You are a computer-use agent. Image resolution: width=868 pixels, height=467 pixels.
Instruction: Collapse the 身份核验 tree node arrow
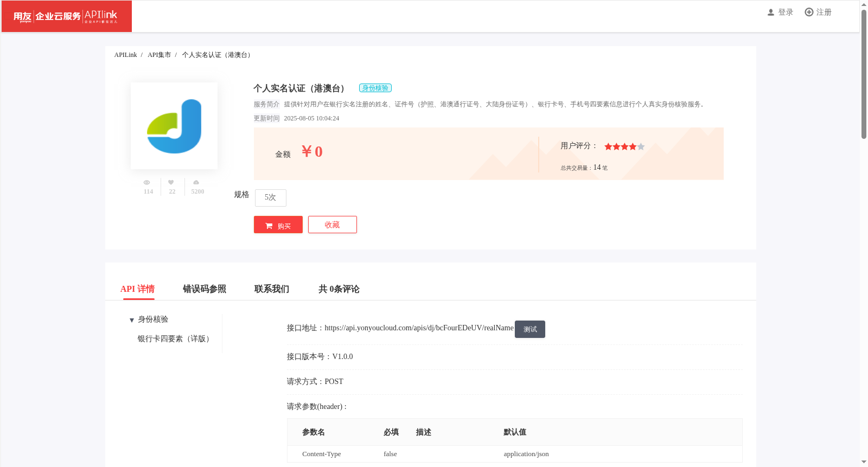[132, 320]
